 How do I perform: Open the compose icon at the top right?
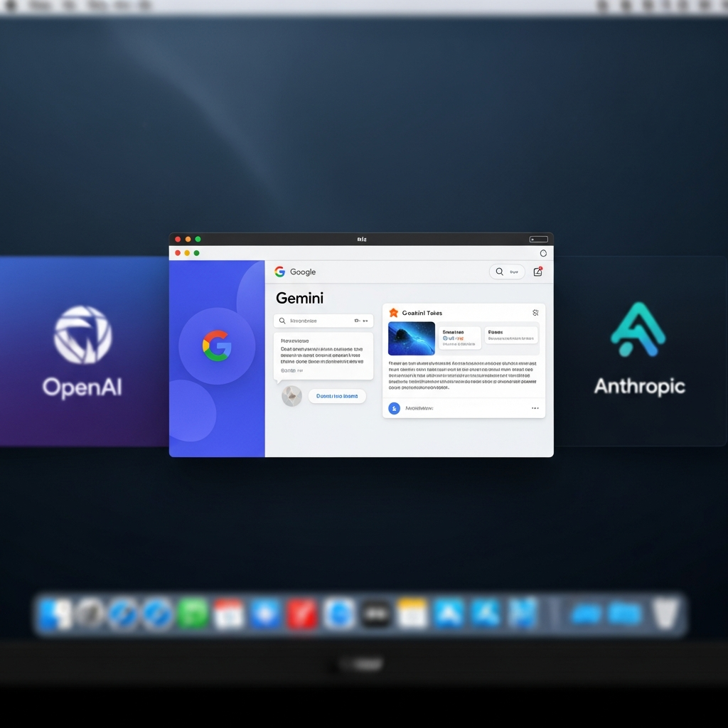538,272
